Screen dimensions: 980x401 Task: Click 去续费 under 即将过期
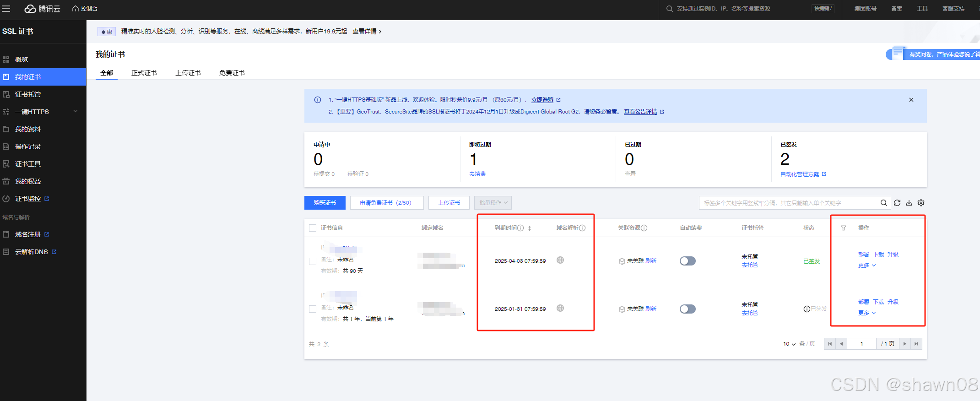point(477,174)
